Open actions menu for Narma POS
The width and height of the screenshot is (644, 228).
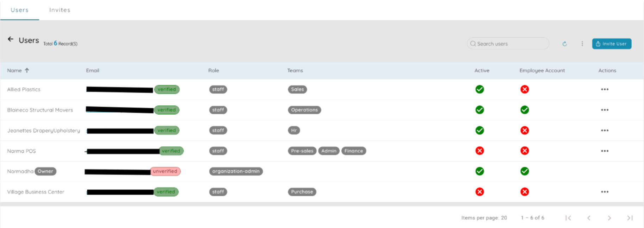coord(605,151)
